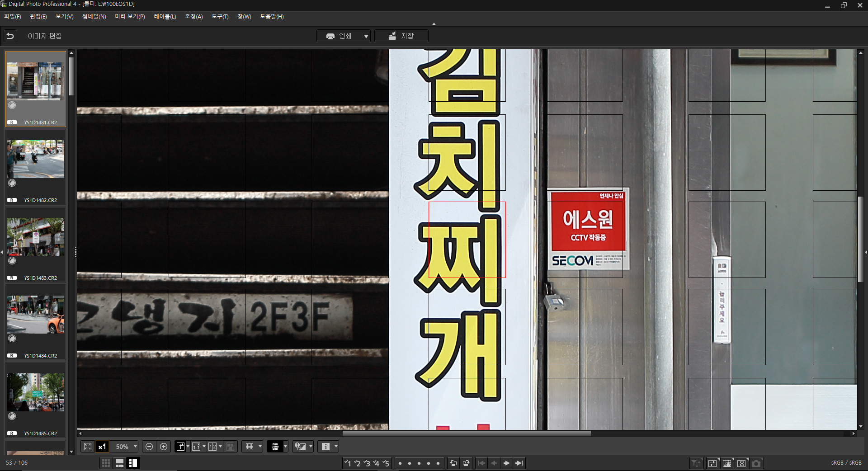
Task: Click the filter/sort funnel icon
Action: pos(696,463)
